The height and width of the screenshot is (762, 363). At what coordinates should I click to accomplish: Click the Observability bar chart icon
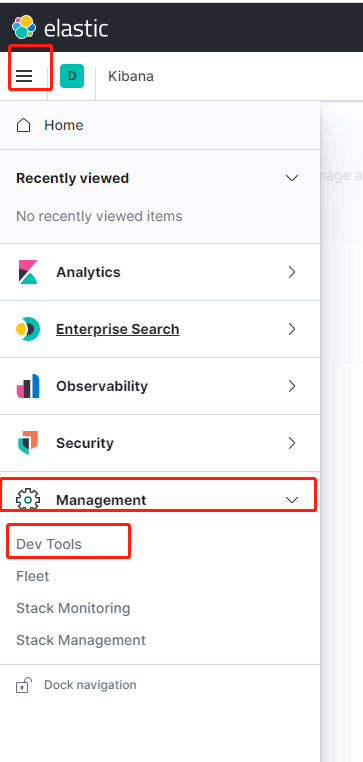28,386
